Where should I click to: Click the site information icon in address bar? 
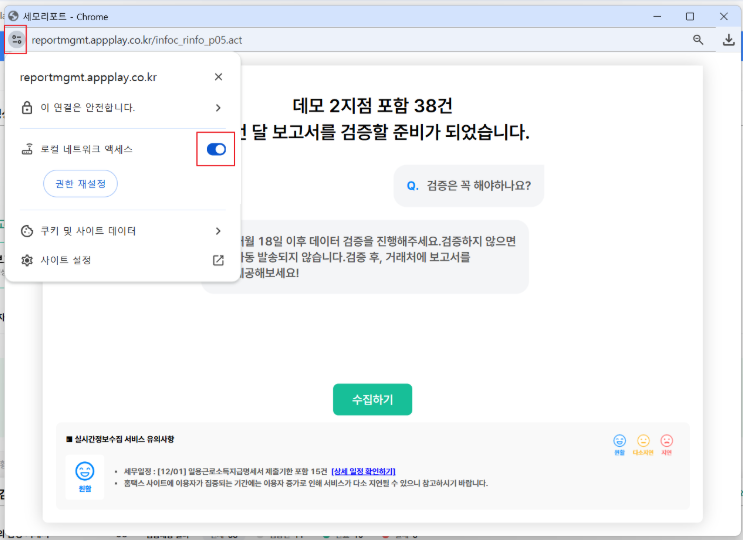15,40
